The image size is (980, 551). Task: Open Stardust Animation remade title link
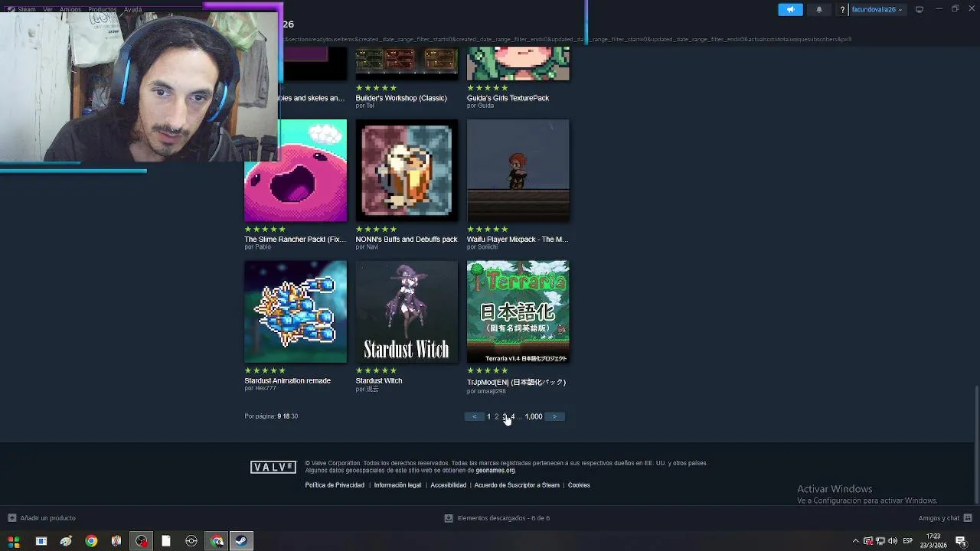[287, 380]
